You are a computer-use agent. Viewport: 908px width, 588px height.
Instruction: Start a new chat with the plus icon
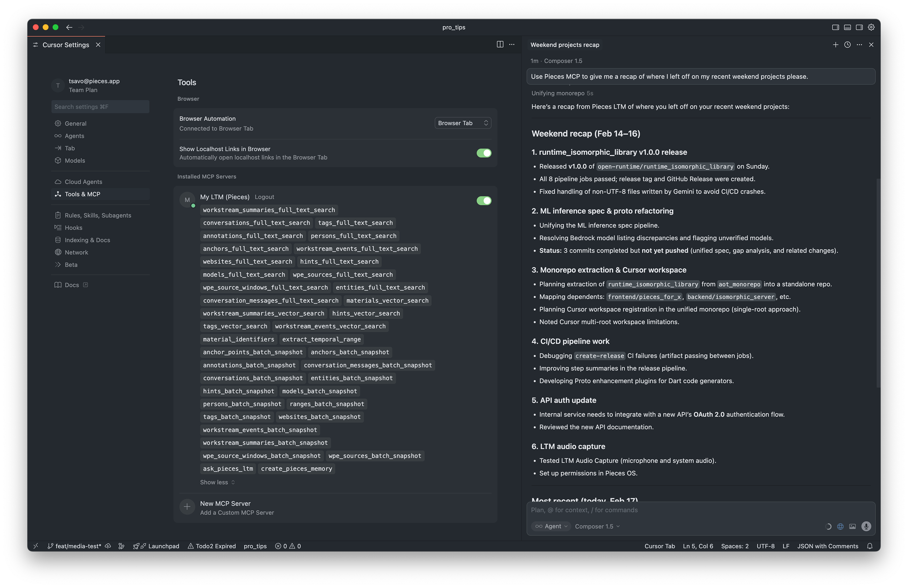tap(836, 45)
